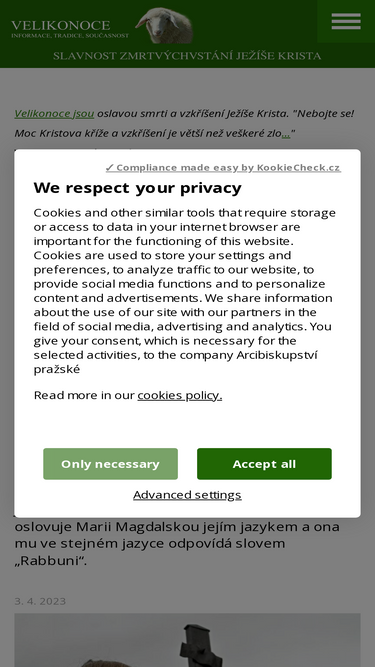
Task: Follow the KookieCheck.cz compliance link
Action: tap(223, 168)
